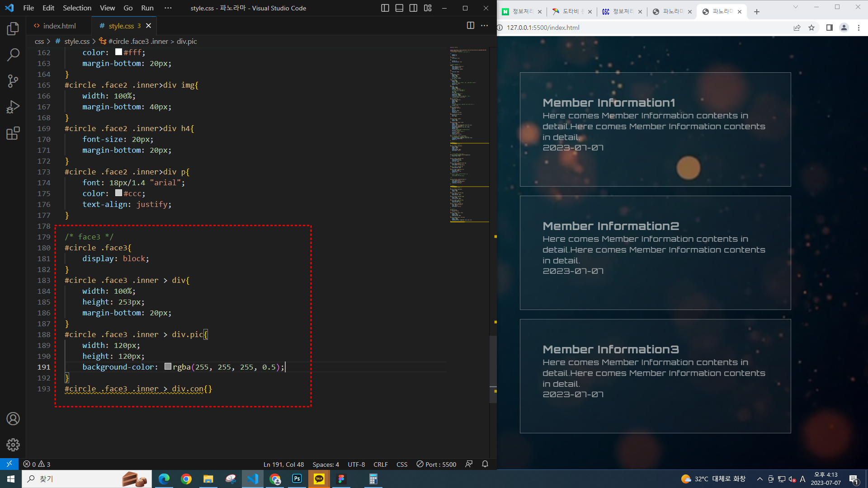Expand the div.pic breadcrumb item
This screenshot has height=488, width=868.
point(187,41)
